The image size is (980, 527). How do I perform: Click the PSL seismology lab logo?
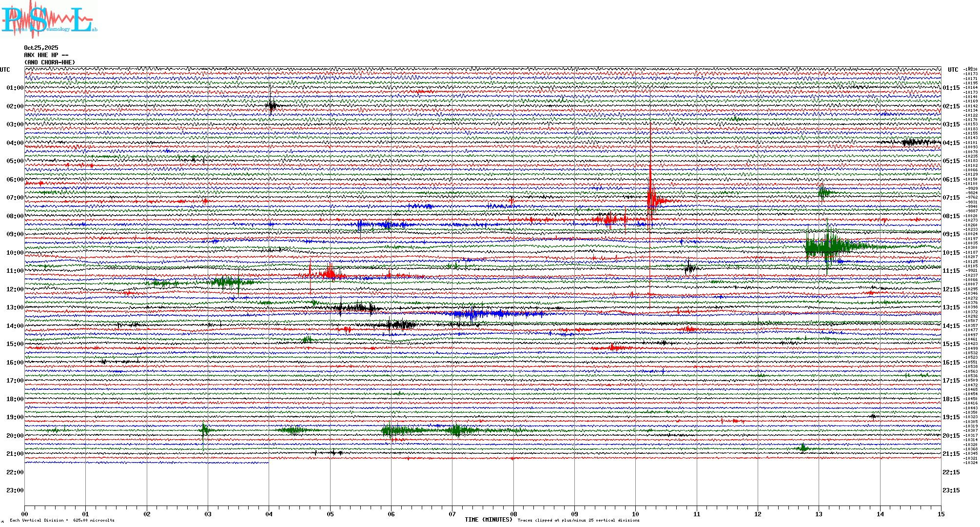49,20
